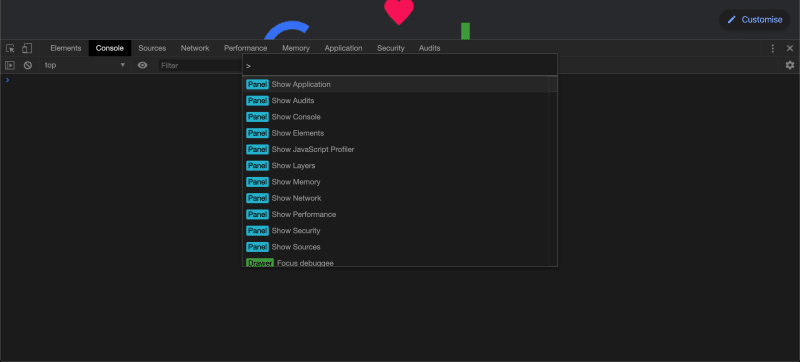Select Show JavaScript Profiler command
Screen dimensions: 800x362
click(395, 149)
